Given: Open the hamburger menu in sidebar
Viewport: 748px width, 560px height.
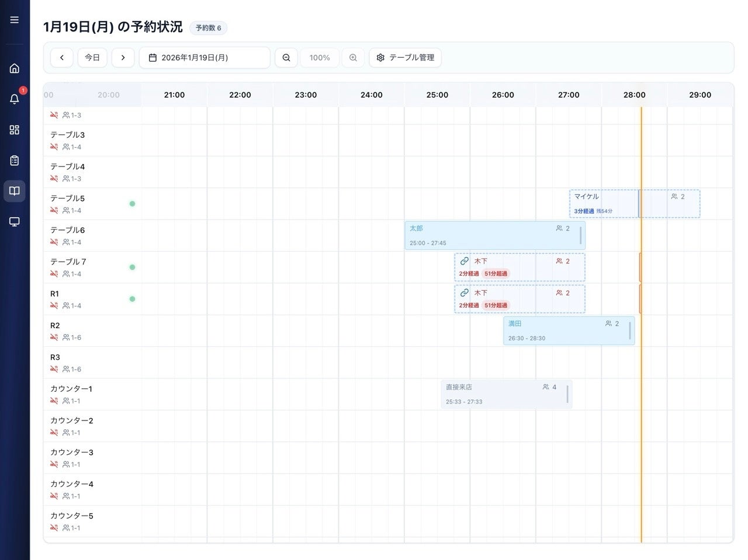Looking at the screenshot, I should pyautogui.click(x=15, y=20).
